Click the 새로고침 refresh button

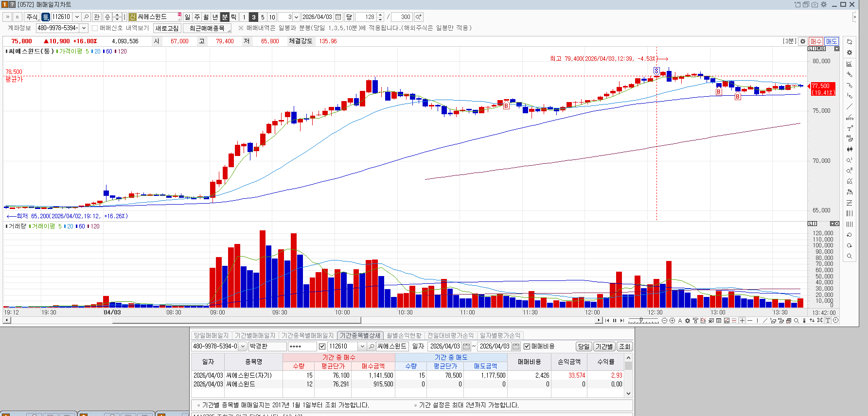[167, 28]
